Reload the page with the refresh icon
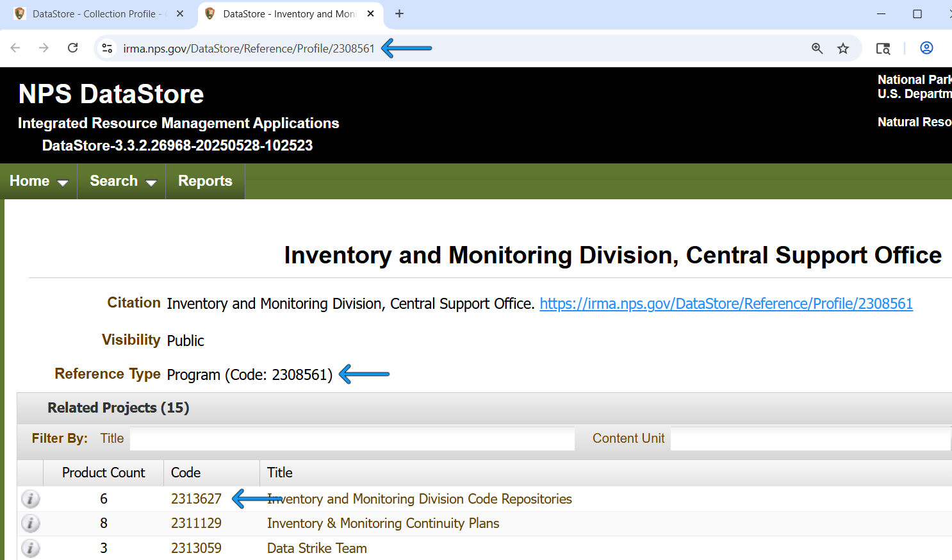952x560 pixels. point(73,48)
